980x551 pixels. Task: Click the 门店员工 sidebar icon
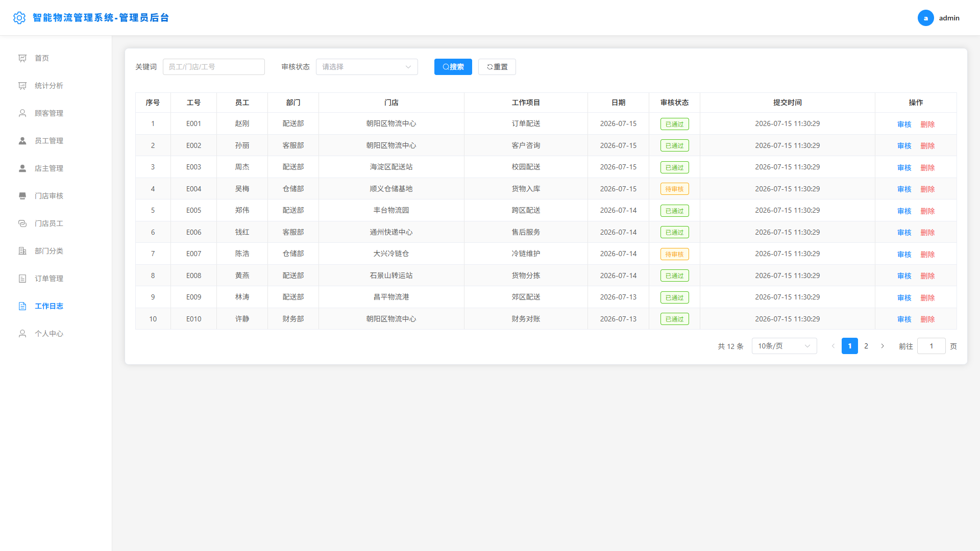coord(22,223)
